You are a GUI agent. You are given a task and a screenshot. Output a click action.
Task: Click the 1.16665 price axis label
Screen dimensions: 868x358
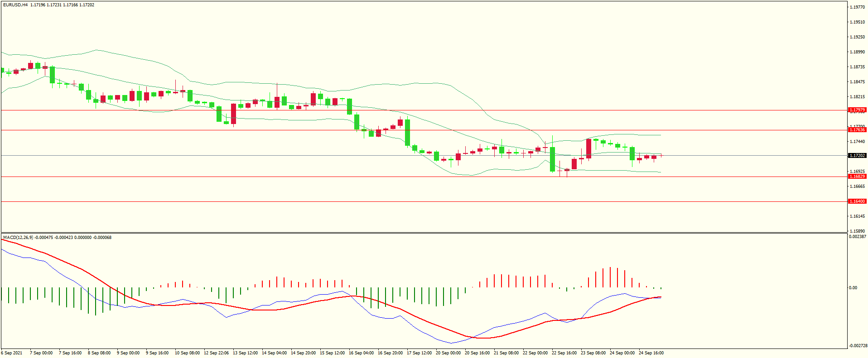click(x=857, y=186)
